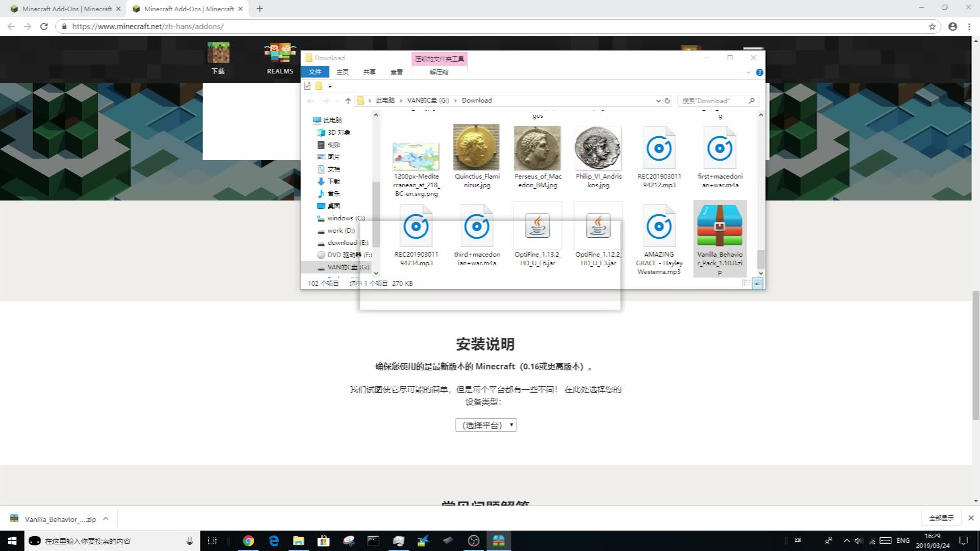The image size is (980, 551).
Task: Expand the Quick Access Toolbar dropdown
Action: point(330,86)
